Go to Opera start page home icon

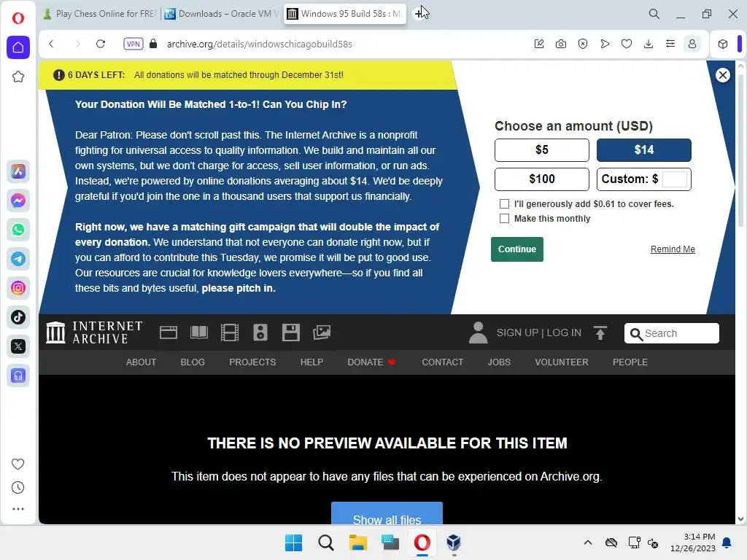[x=18, y=47]
